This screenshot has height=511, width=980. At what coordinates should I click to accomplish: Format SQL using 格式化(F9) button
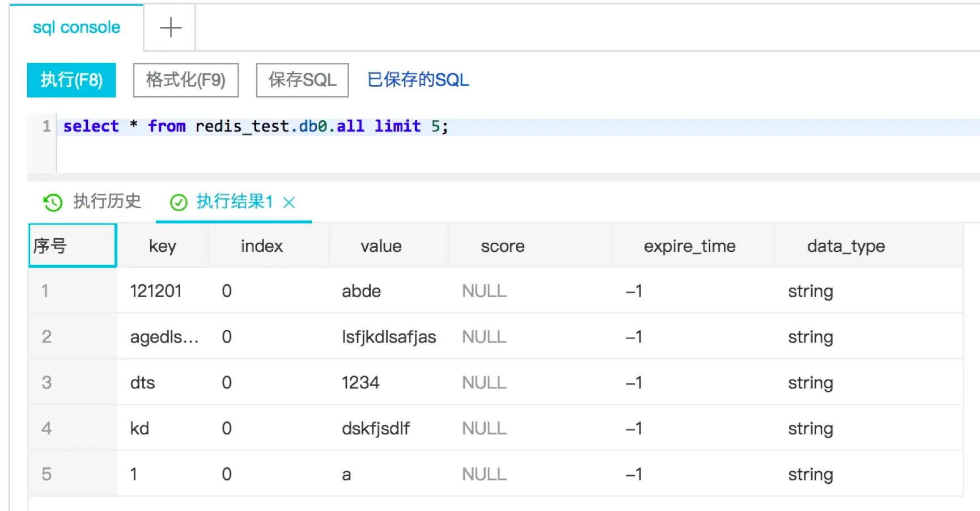click(186, 80)
